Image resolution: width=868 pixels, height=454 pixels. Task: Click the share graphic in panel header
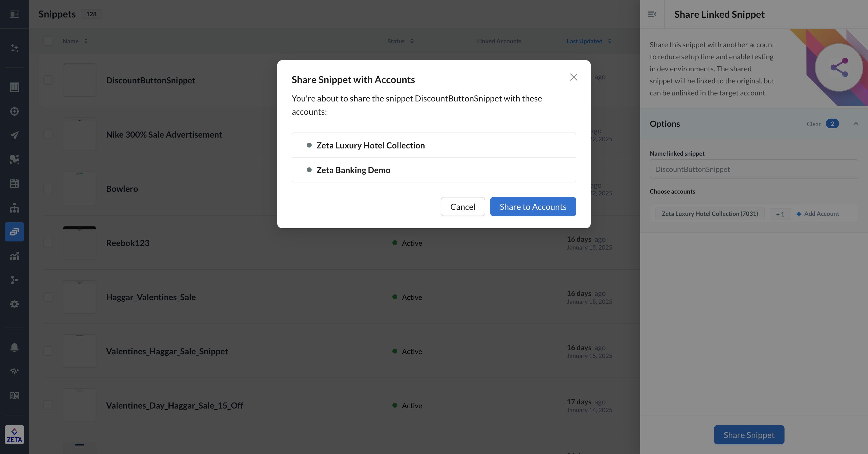click(x=839, y=68)
